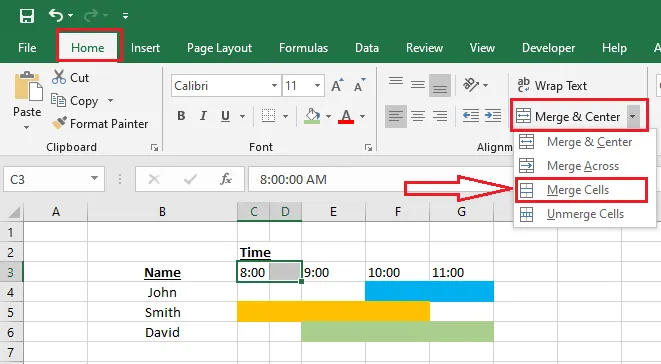
Task: Click the Insert Function fx icon
Action: 226,179
